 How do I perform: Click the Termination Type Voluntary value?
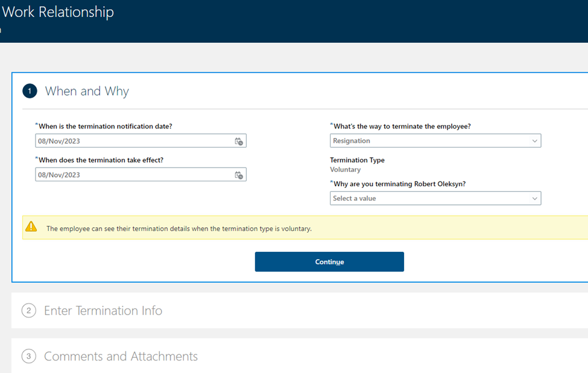(x=346, y=169)
